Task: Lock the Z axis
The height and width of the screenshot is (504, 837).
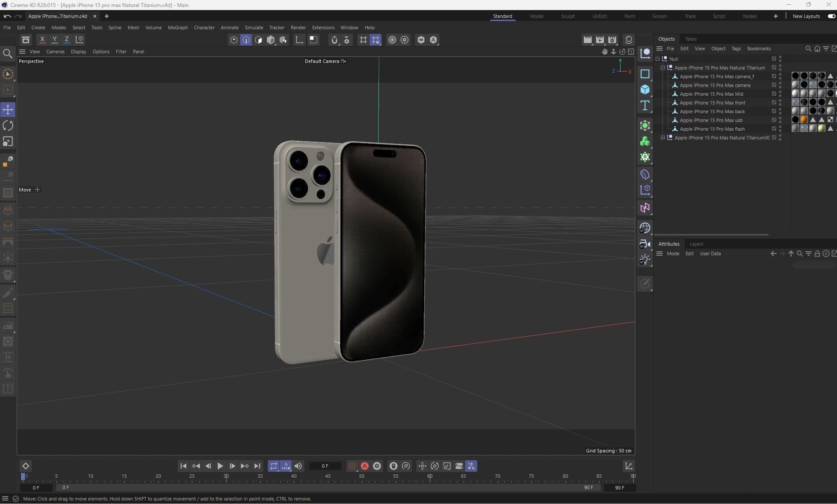Action: pos(66,40)
